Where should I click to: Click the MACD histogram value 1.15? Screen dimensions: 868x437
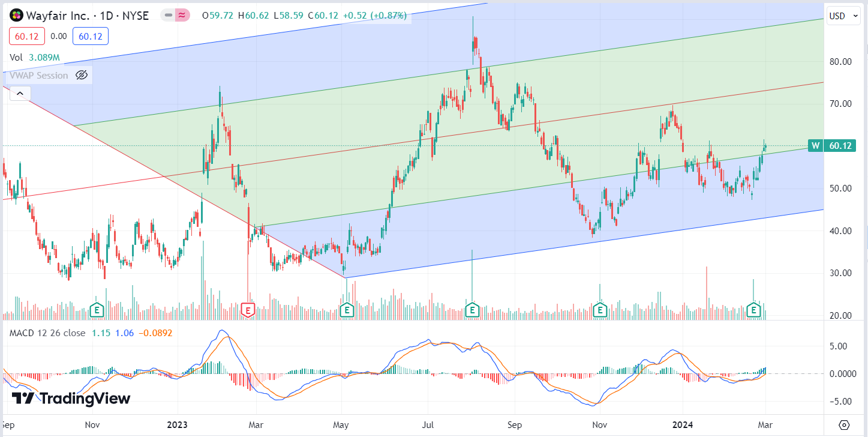[x=100, y=333]
